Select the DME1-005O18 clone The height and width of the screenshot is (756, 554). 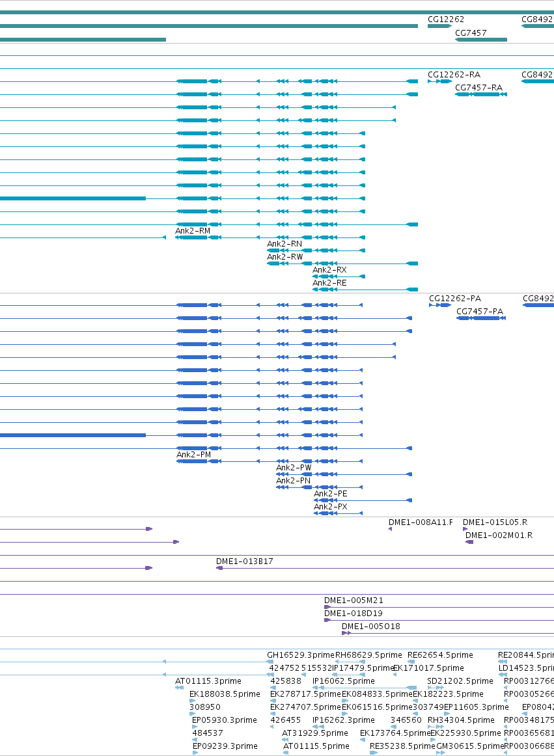point(371,627)
